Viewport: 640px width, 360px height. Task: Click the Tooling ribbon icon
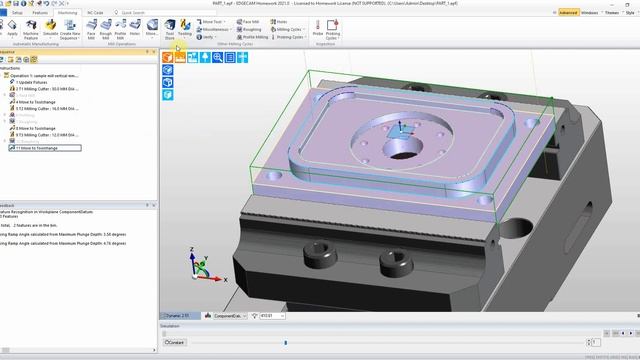click(x=185, y=28)
